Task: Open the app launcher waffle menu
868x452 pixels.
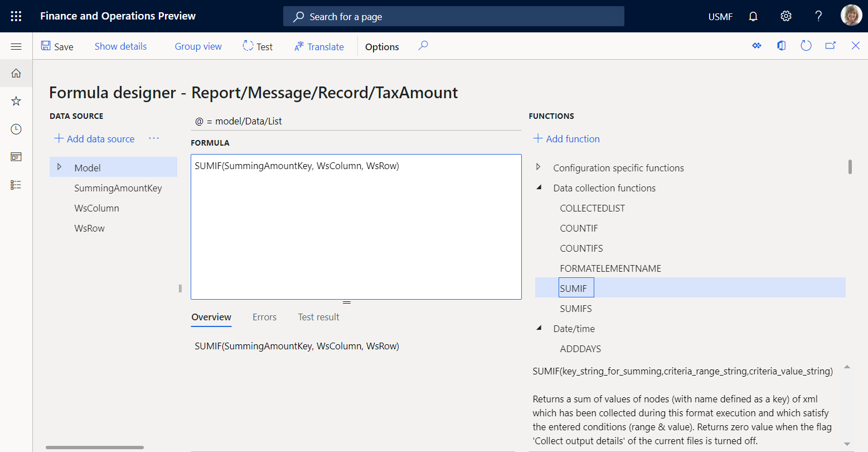Action: pyautogui.click(x=16, y=16)
